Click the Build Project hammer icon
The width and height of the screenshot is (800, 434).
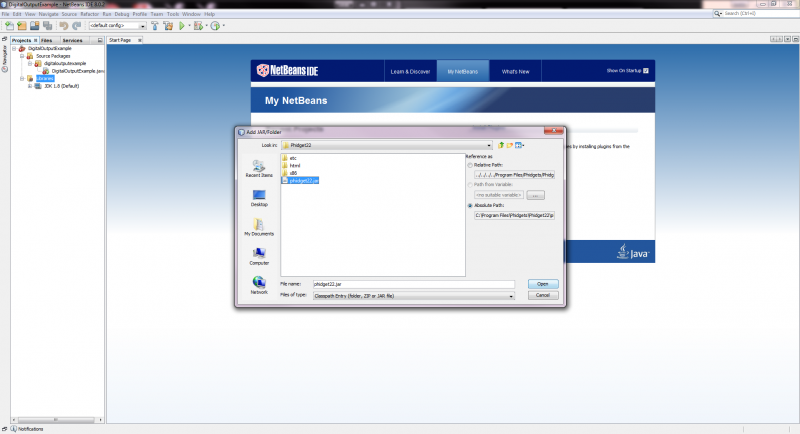tap(155, 25)
